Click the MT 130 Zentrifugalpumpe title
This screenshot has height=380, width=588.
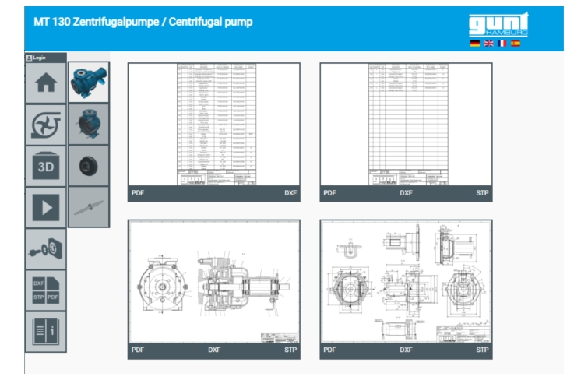pos(143,22)
